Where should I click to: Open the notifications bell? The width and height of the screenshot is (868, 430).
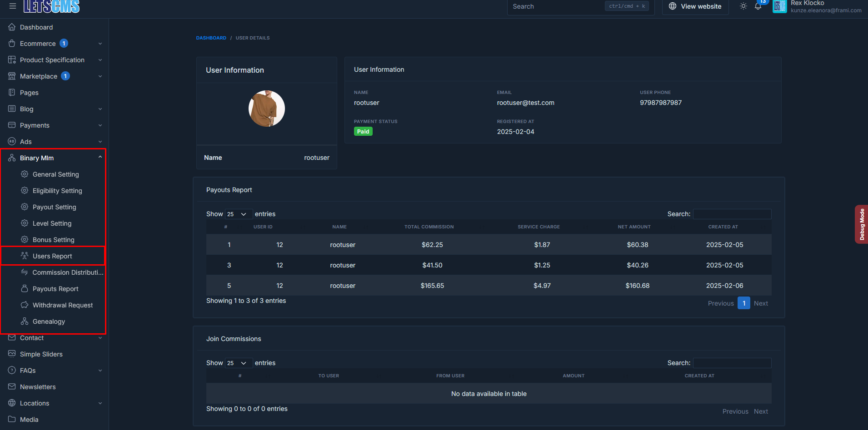[x=758, y=6]
